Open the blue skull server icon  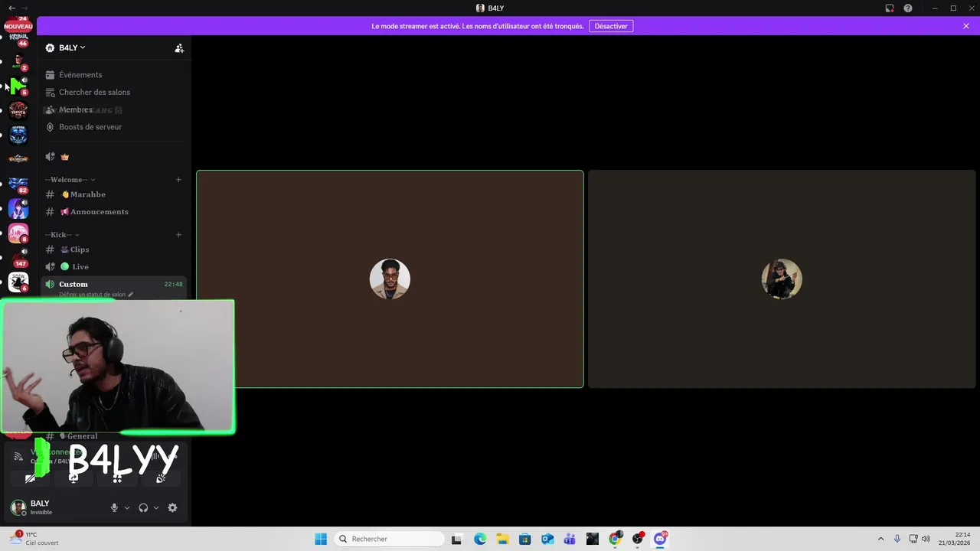tap(18, 135)
